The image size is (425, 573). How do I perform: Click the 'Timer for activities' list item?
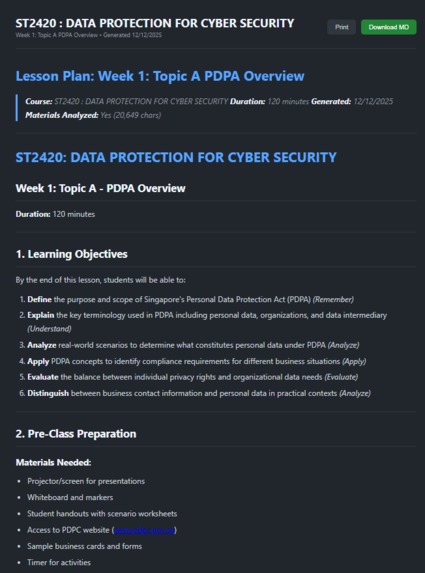click(59, 562)
